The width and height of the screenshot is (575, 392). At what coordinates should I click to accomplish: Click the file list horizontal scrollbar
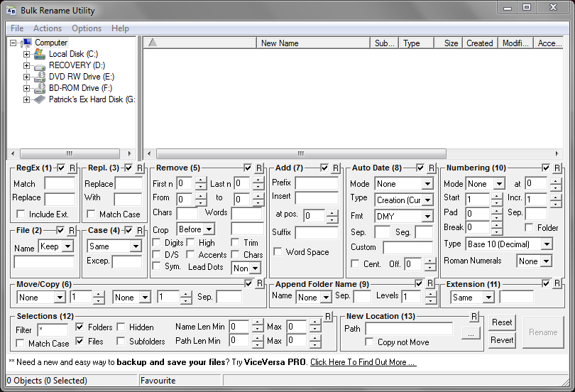coord(301,153)
